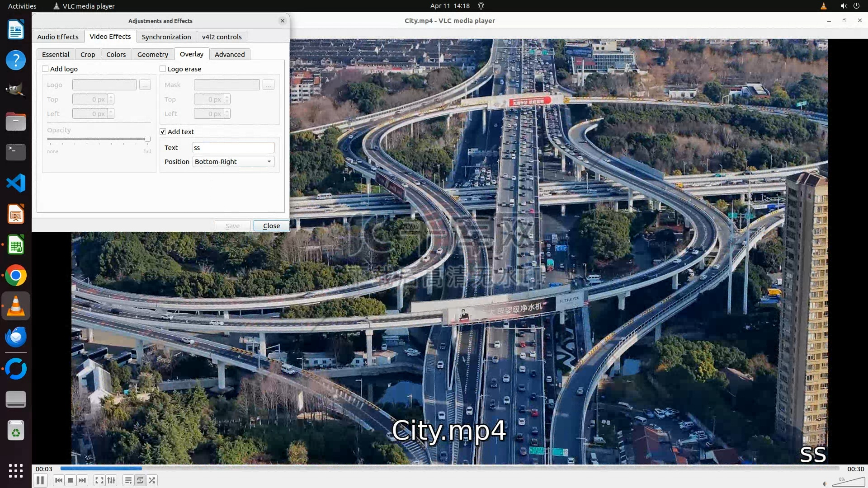Show the playlist view
868x488 pixels.
coord(128,480)
